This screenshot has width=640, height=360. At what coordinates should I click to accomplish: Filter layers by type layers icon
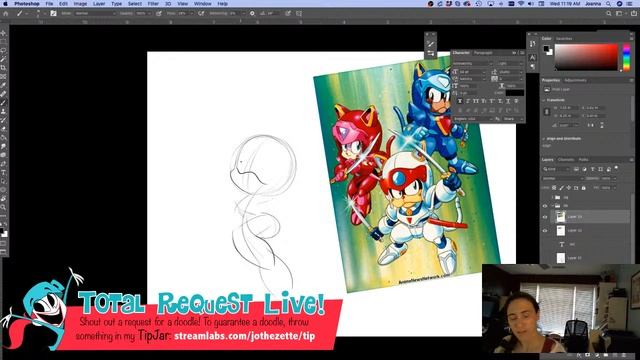click(x=593, y=169)
